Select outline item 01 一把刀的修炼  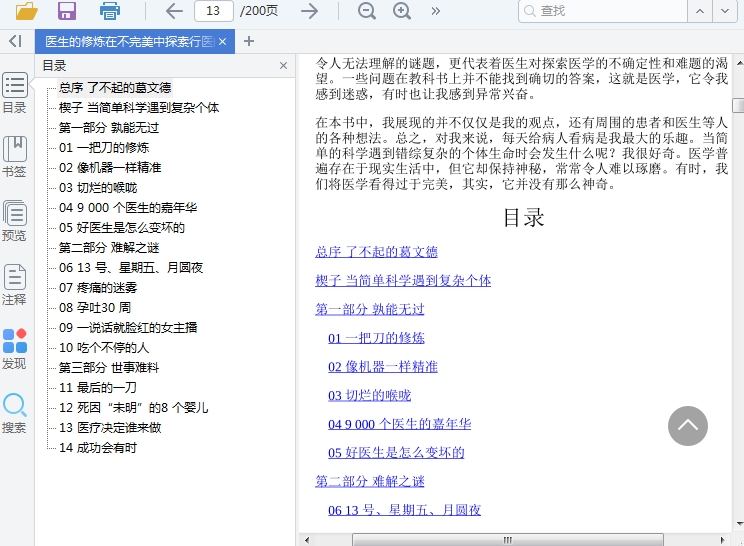coord(104,148)
